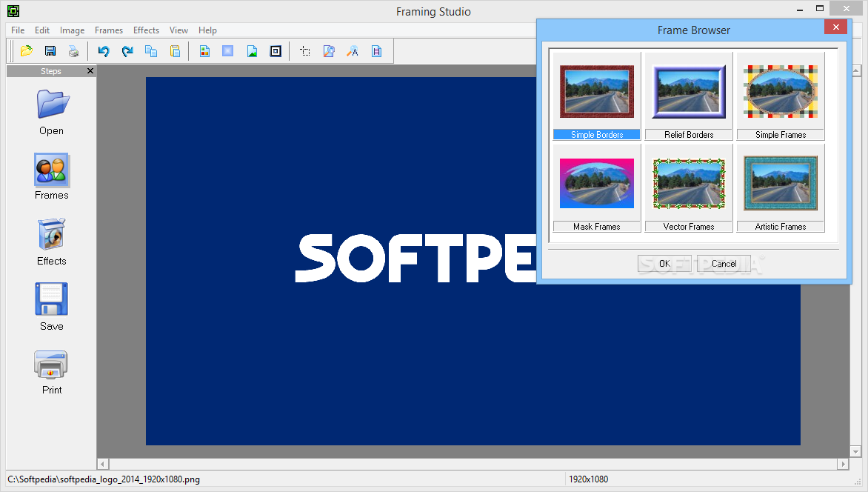Viewport: 868px width, 492px height.
Task: Click the horizontal scrollbar left arrow
Action: (102, 464)
